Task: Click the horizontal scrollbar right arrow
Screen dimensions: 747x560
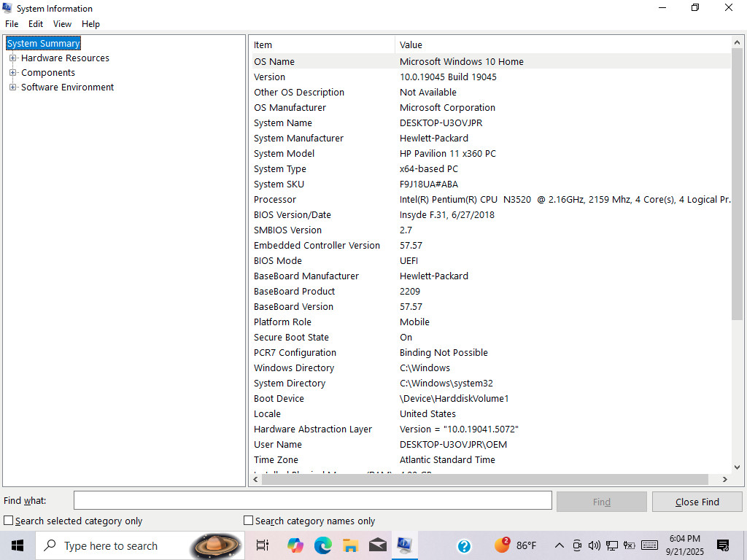Action: tap(725, 480)
